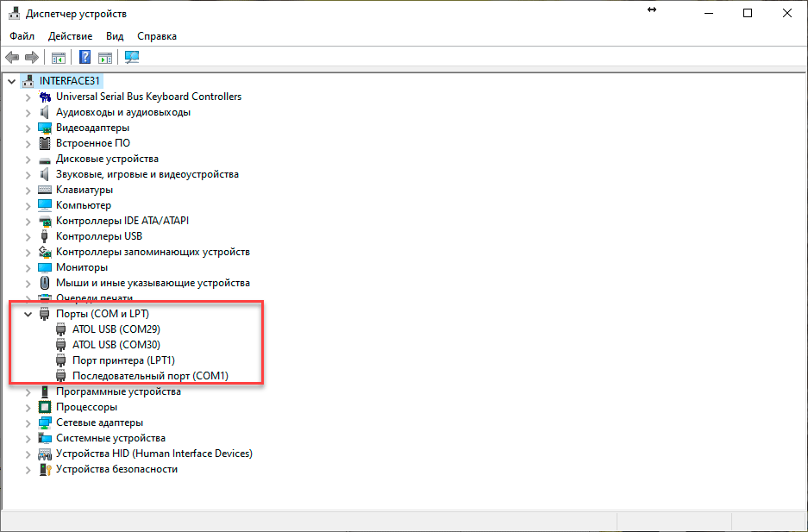Select the INTERFACE31 computer name label
The image size is (808, 532).
70,81
